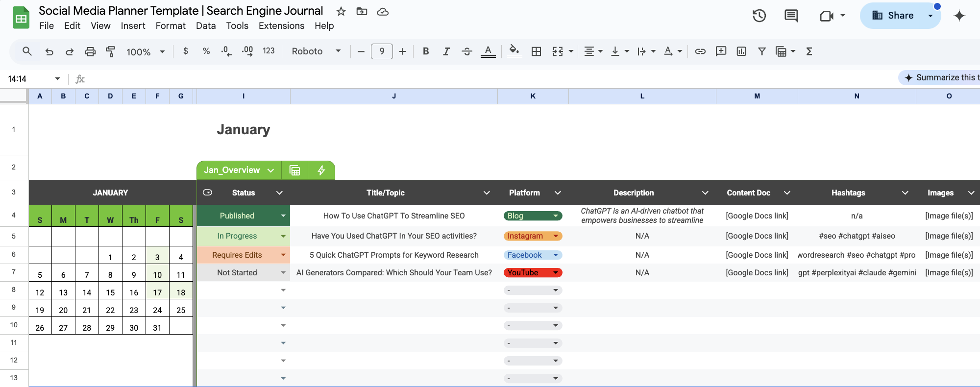Viewport: 980px width, 387px height.
Task: Open Functions sigma icon
Action: [809, 51]
